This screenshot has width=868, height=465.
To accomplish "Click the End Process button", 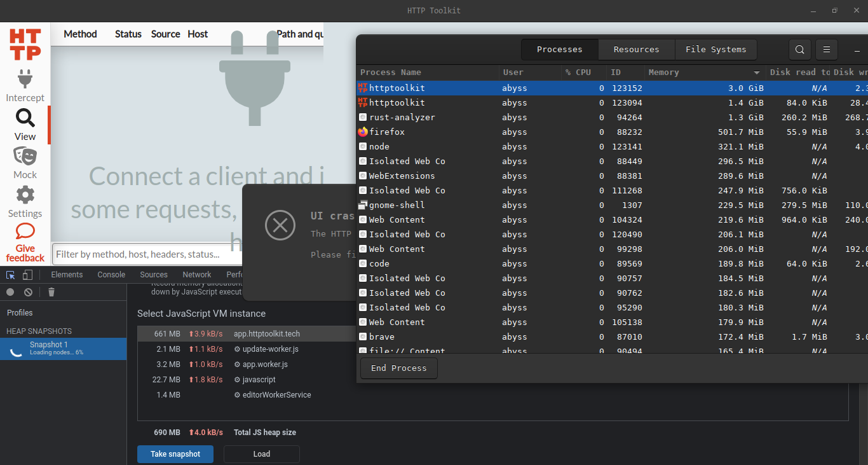I will point(398,368).
